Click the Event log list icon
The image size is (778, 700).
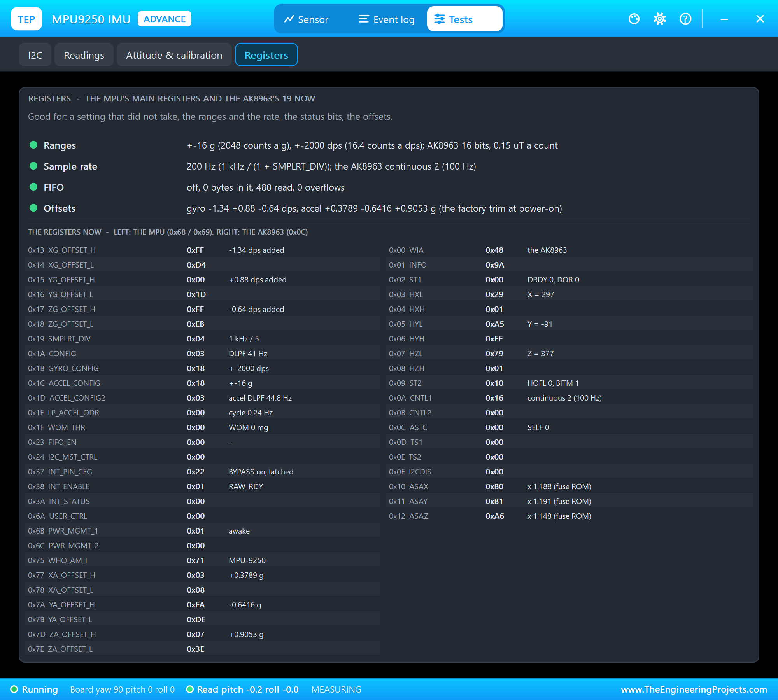coord(364,19)
